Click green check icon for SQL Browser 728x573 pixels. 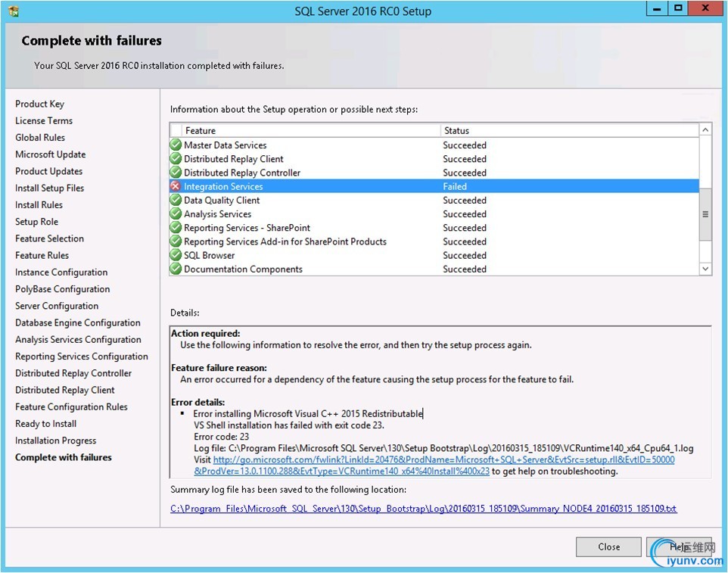pos(176,255)
